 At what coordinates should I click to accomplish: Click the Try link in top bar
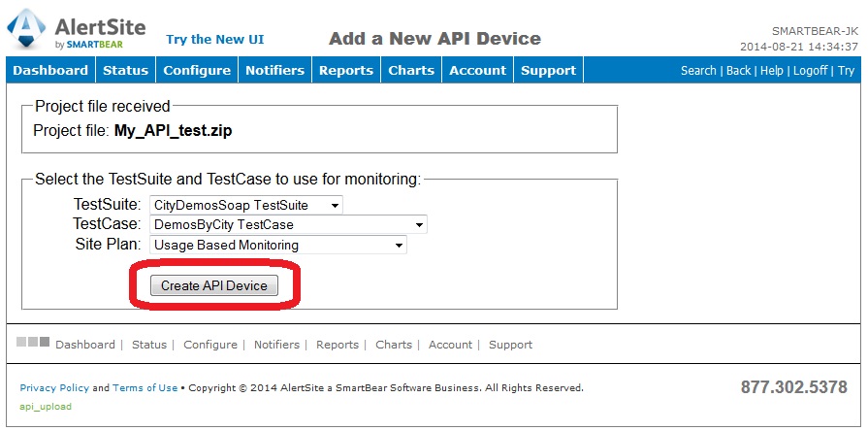tap(846, 70)
